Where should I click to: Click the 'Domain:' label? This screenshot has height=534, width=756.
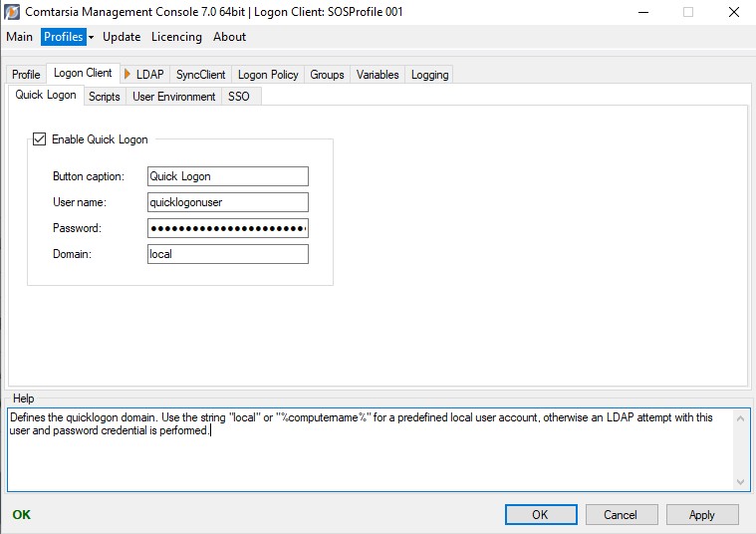click(x=72, y=254)
